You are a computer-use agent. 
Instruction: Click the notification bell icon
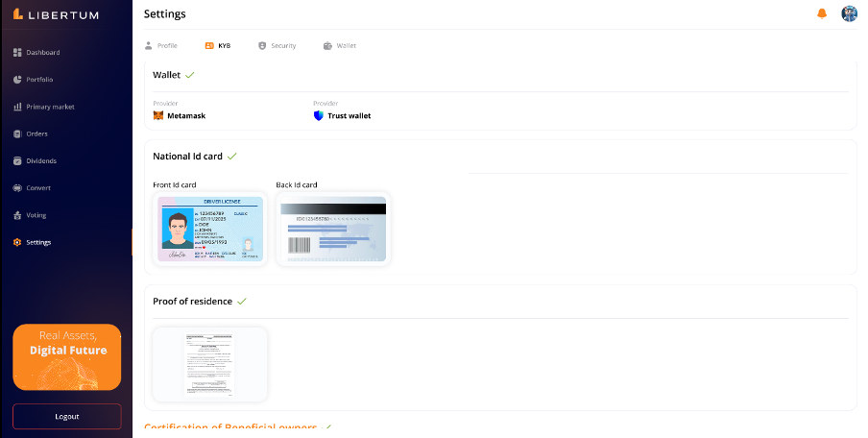point(821,13)
